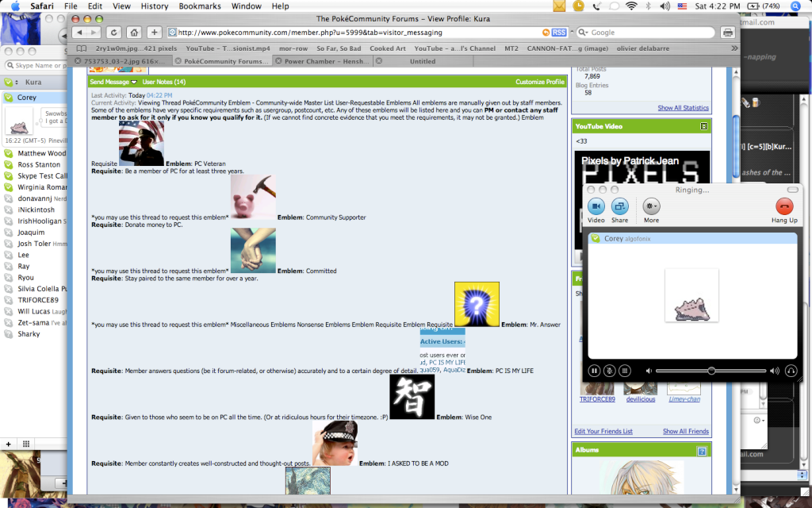
Task: Mute the microphone in the Skype call
Action: (610, 371)
